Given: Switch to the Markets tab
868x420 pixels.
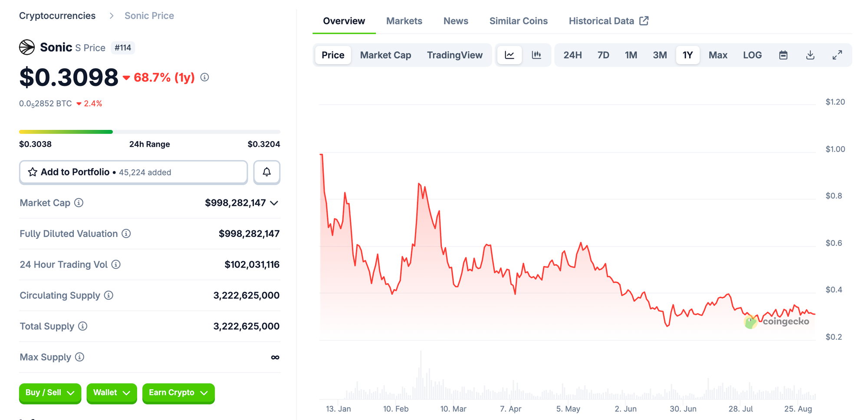Looking at the screenshot, I should coord(404,21).
